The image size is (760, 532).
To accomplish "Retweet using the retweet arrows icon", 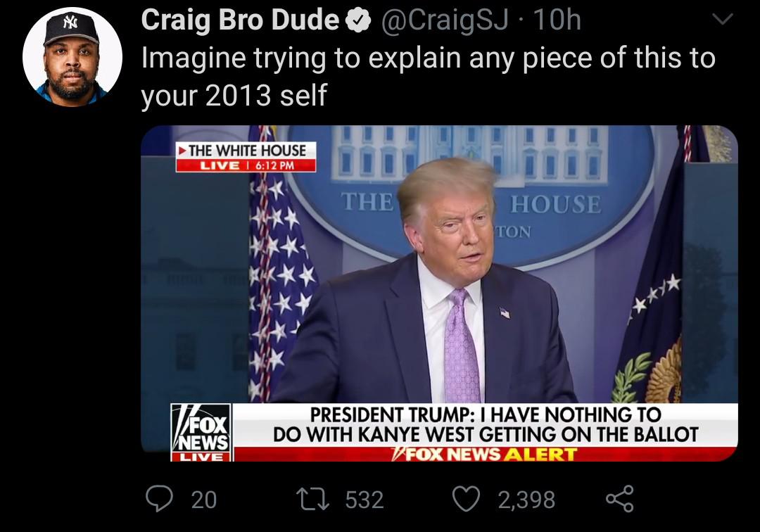I will coord(313,500).
